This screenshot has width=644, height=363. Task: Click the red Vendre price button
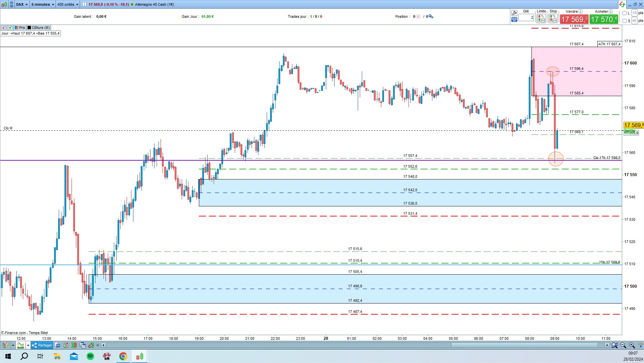click(574, 19)
